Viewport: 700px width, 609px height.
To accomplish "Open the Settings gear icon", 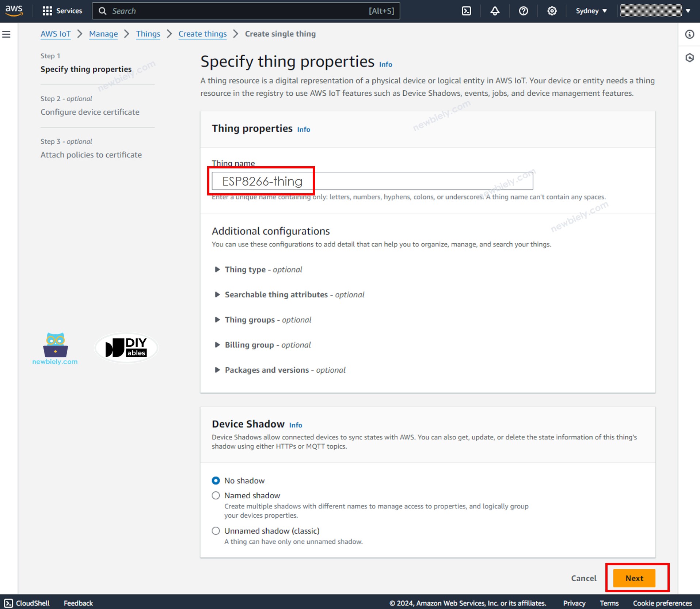I will (551, 11).
